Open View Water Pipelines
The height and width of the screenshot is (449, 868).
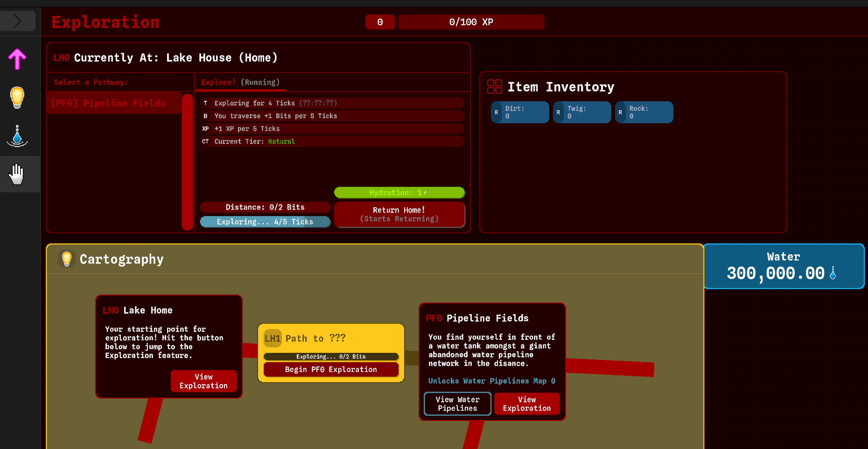point(457,404)
